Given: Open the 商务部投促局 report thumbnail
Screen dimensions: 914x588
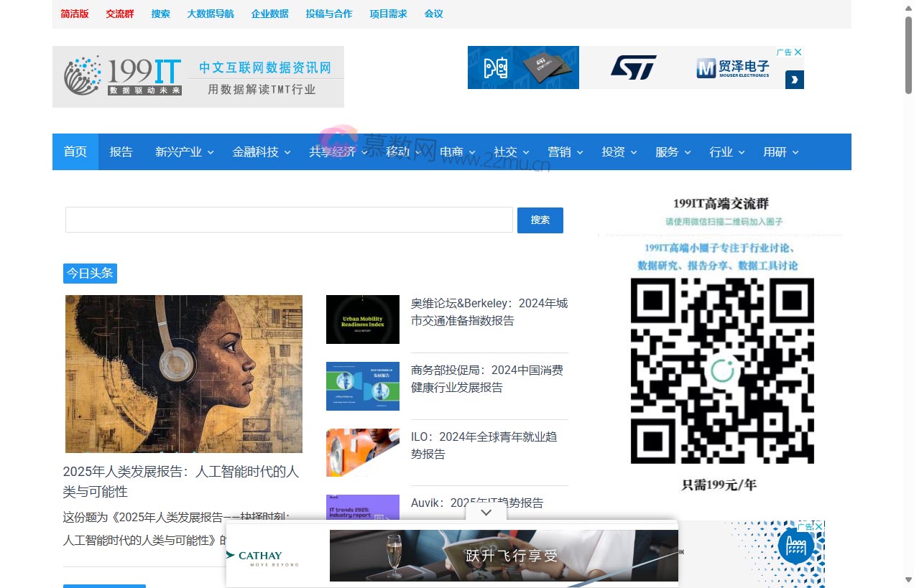Looking at the screenshot, I should (362, 386).
